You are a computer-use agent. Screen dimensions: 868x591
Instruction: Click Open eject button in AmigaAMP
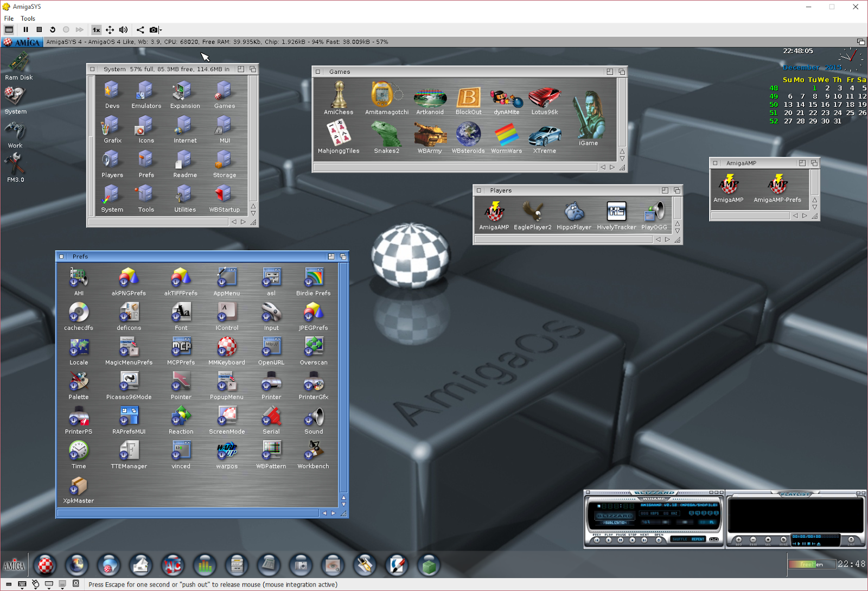tap(659, 540)
